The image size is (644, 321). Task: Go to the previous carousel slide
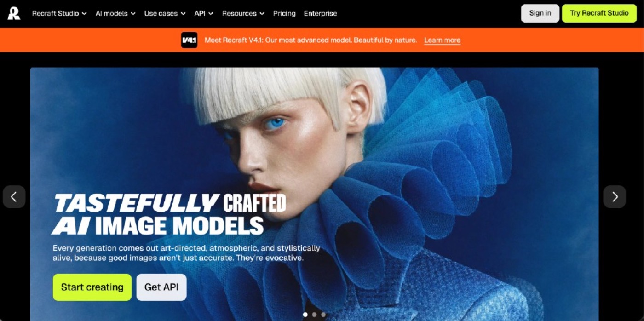14,197
